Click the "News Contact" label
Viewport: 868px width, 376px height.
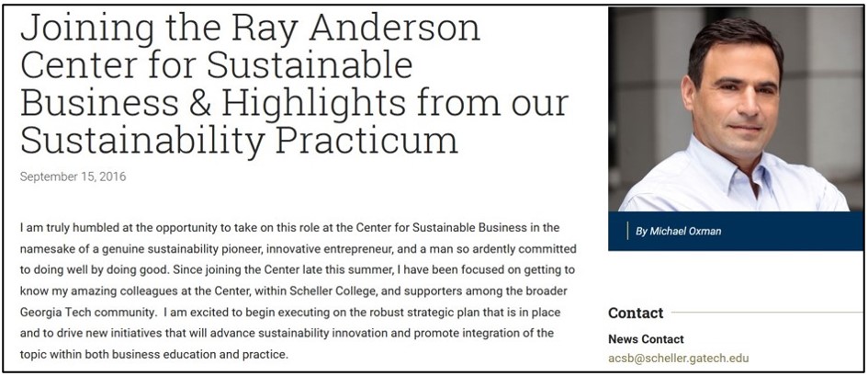(x=646, y=339)
